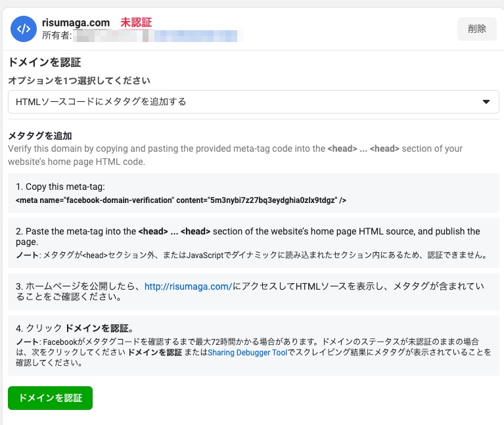The image size is (504, 425).
Task: Click the blue code domain icon
Action: (24, 29)
